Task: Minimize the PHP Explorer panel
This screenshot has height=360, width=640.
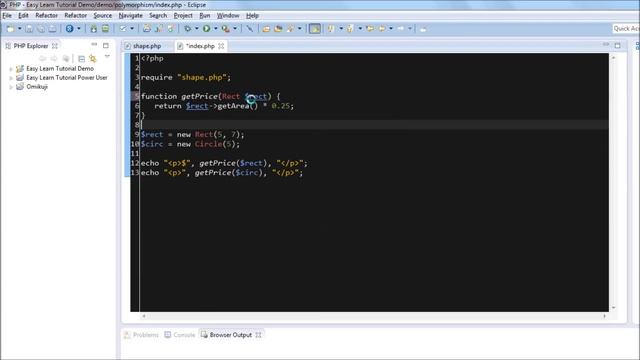Action: pos(94,44)
